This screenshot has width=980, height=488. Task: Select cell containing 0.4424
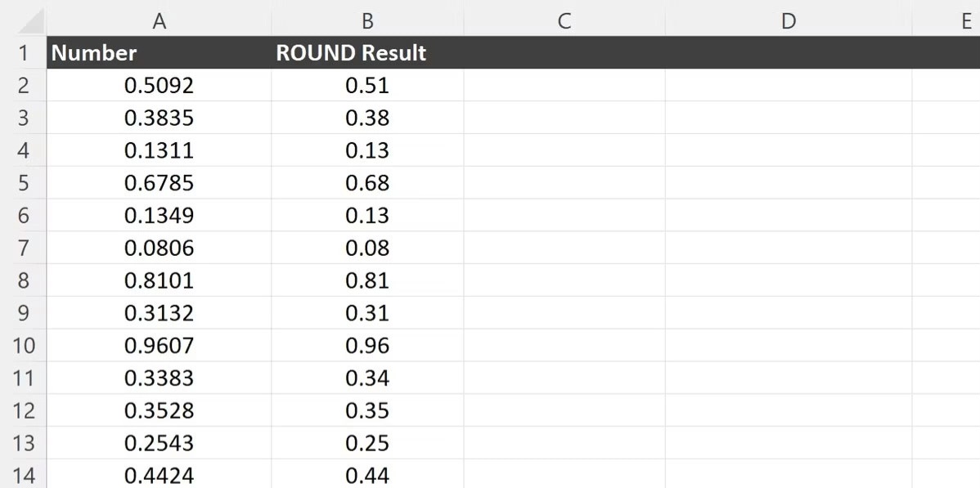160,474
